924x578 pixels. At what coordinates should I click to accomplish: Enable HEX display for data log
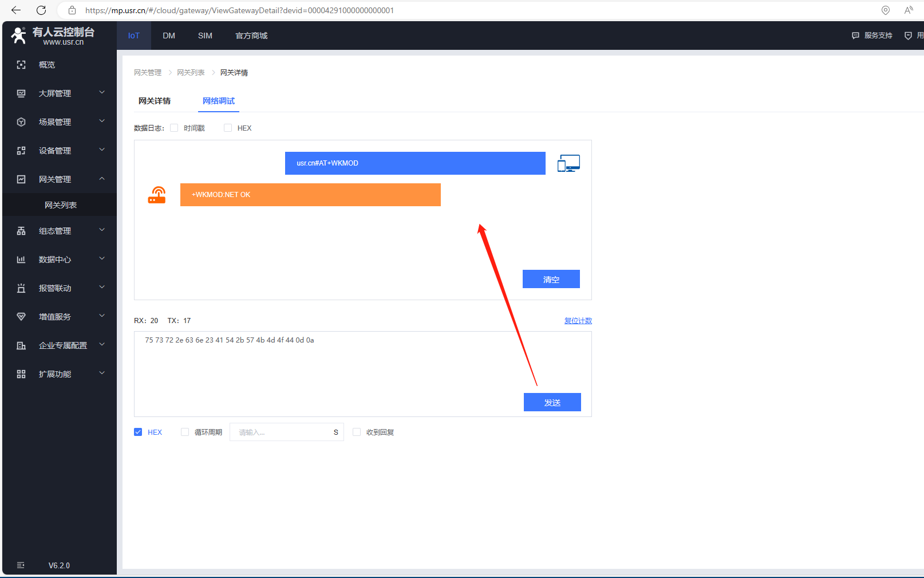[228, 128]
